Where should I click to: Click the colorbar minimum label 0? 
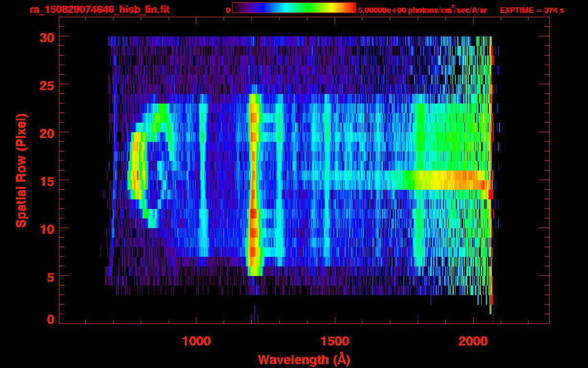[228, 10]
